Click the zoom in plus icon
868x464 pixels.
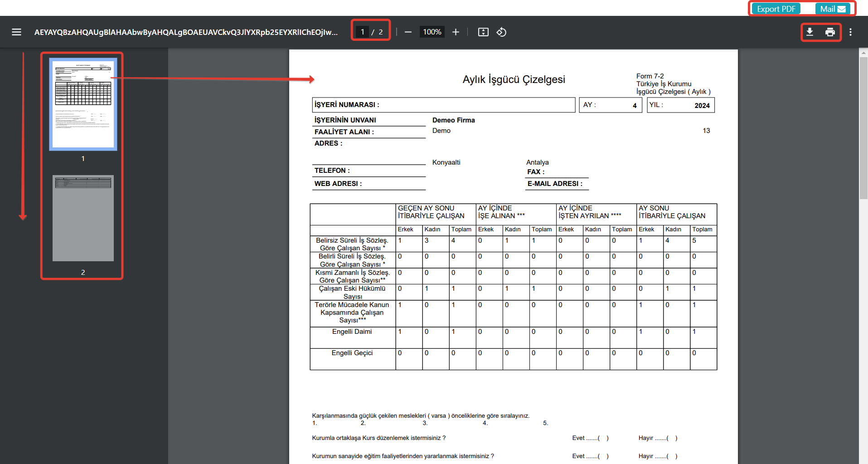[456, 32]
